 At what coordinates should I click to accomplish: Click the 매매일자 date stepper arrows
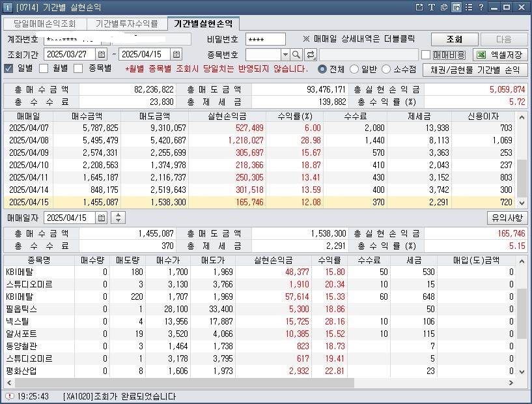119,218
